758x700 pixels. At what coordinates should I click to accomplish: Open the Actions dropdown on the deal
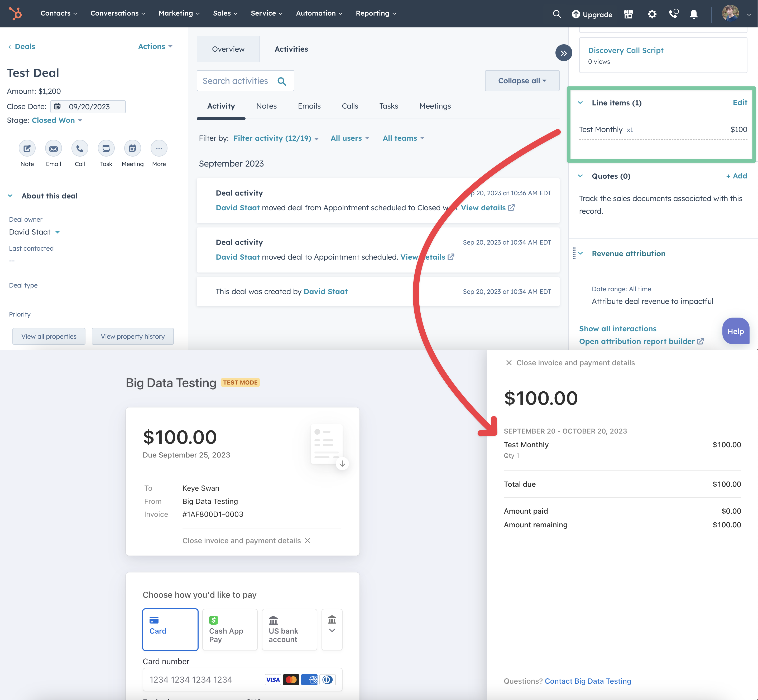coord(154,46)
